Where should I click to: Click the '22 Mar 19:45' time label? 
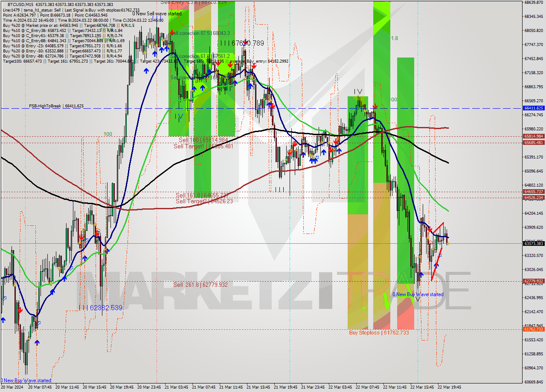(449, 387)
